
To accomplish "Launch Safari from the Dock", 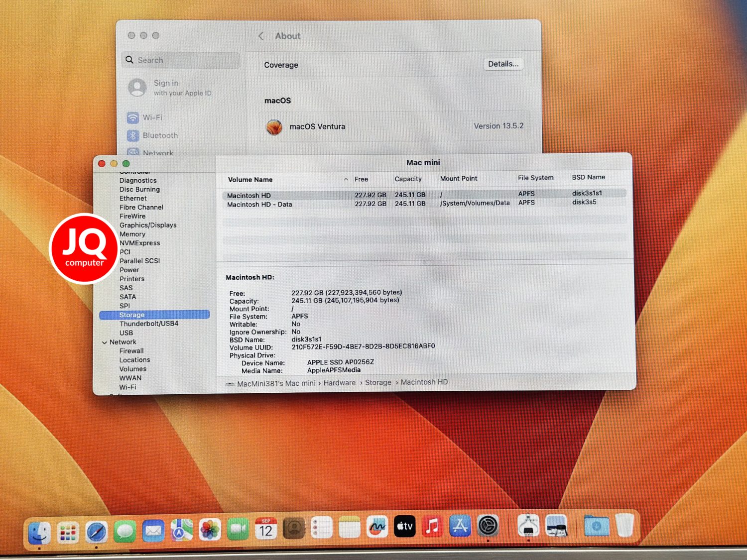I will tap(96, 532).
